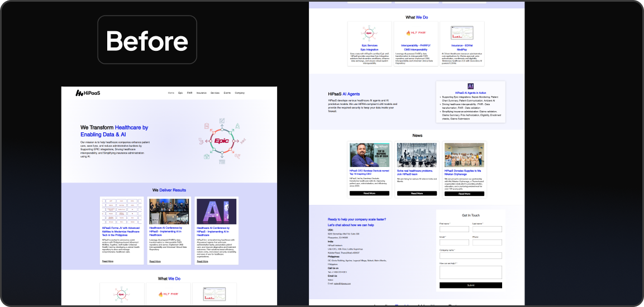
Task: Click into the Email input field
Action: coord(454,243)
